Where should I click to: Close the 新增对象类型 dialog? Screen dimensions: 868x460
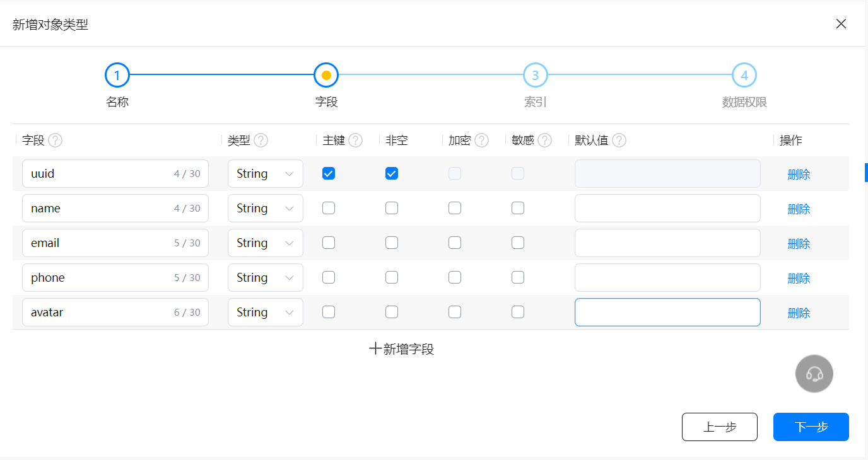pos(841,24)
